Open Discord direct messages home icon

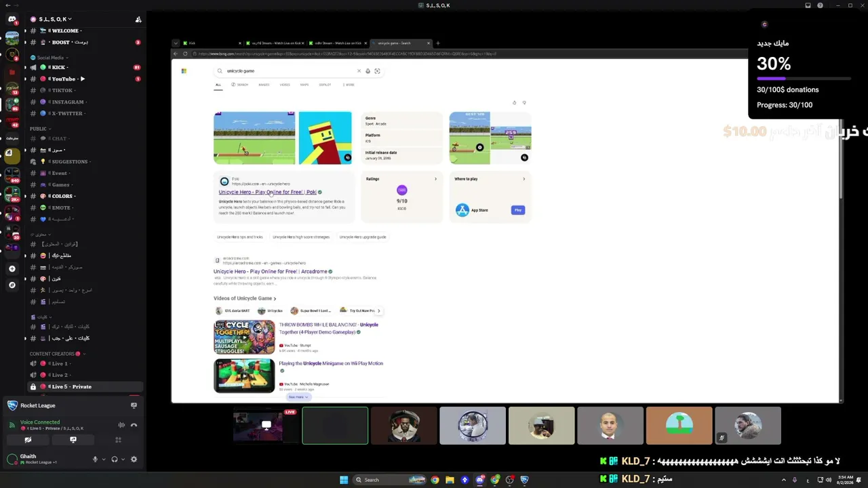coord(12,19)
